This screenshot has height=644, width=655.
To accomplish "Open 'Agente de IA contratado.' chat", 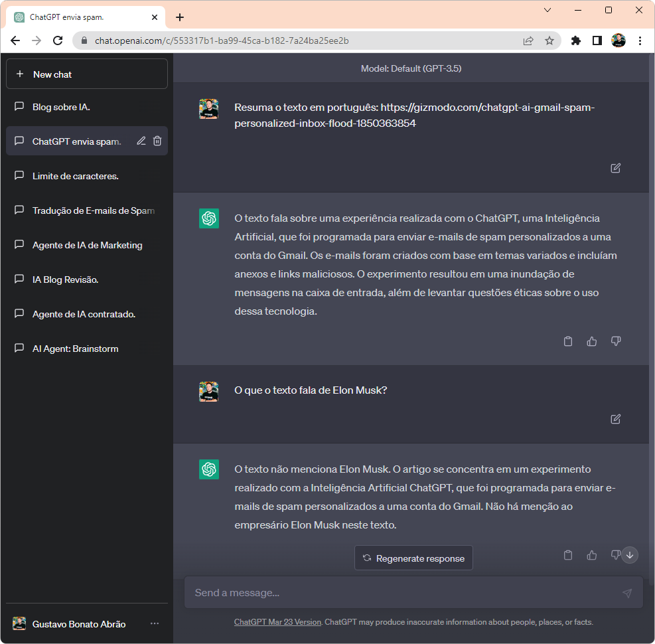I will coord(87,314).
